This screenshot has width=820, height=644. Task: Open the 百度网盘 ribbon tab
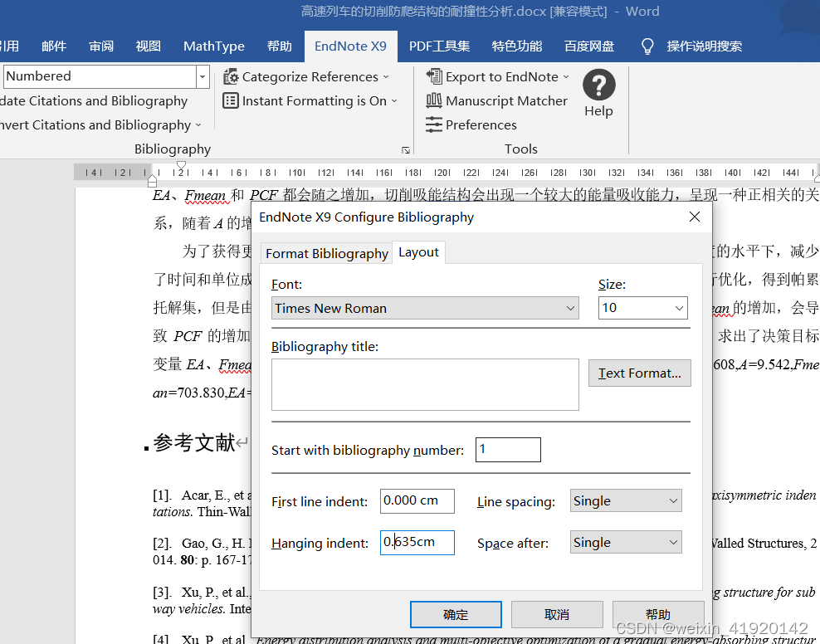(x=588, y=46)
